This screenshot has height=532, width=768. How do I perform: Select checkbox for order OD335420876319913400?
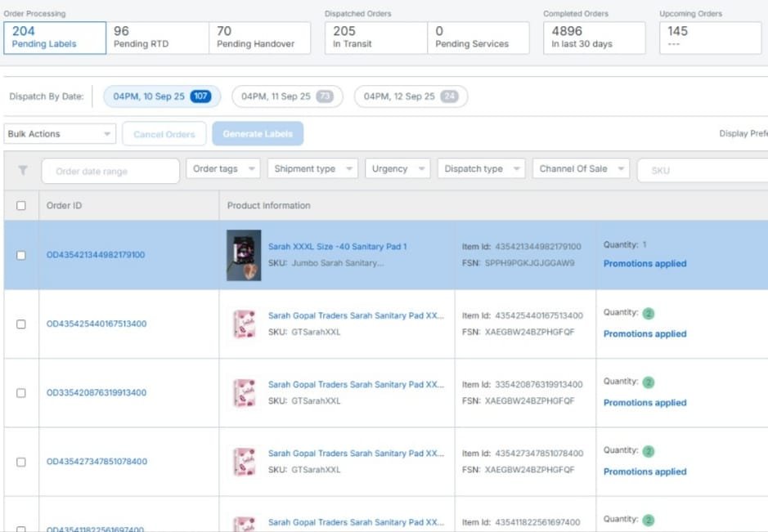coord(21,393)
